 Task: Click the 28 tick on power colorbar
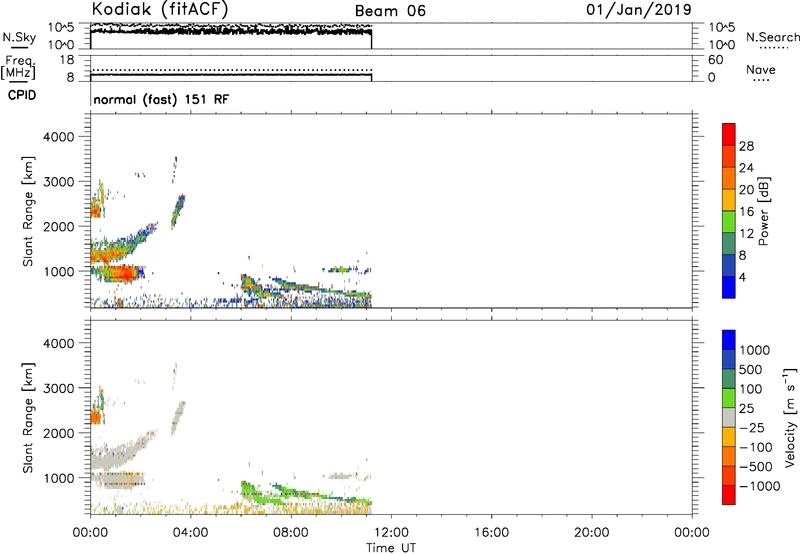point(746,146)
